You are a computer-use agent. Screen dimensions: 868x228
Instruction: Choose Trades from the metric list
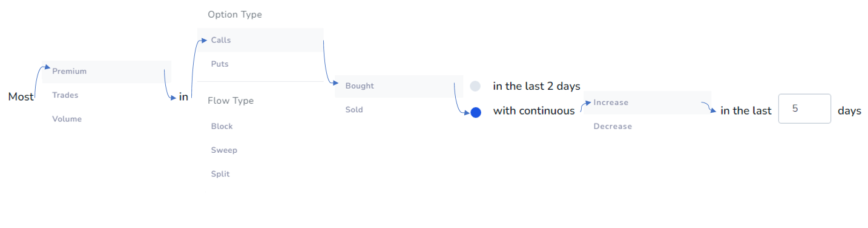pos(107,95)
